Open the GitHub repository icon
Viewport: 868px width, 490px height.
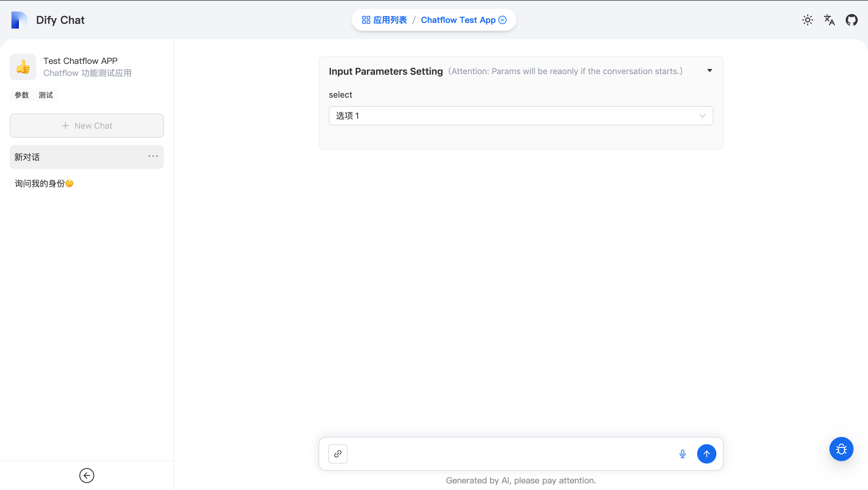[851, 20]
